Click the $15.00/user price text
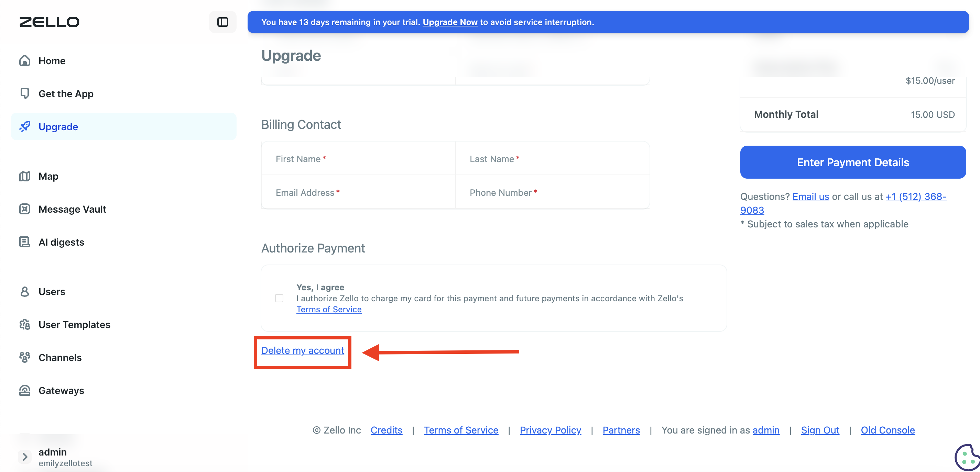 pyautogui.click(x=930, y=81)
